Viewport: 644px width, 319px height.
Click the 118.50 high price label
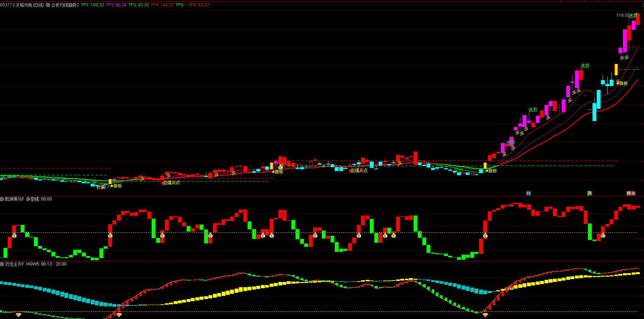(623, 15)
